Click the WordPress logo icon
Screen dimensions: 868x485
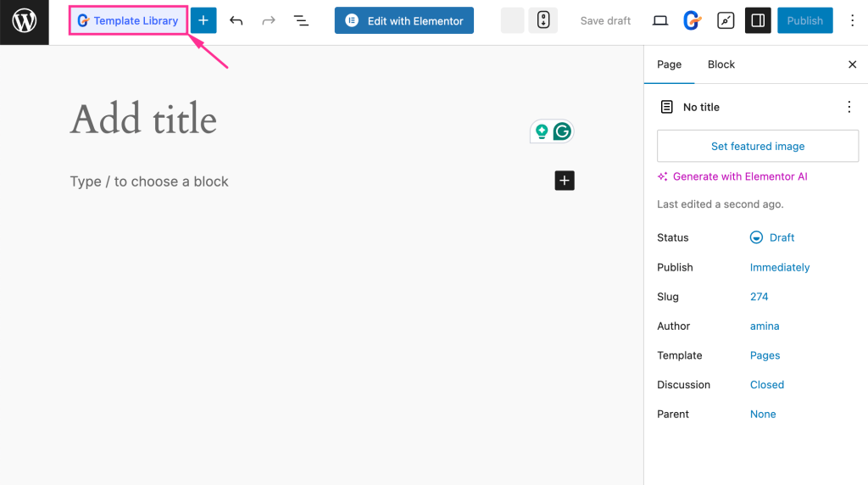coord(24,21)
